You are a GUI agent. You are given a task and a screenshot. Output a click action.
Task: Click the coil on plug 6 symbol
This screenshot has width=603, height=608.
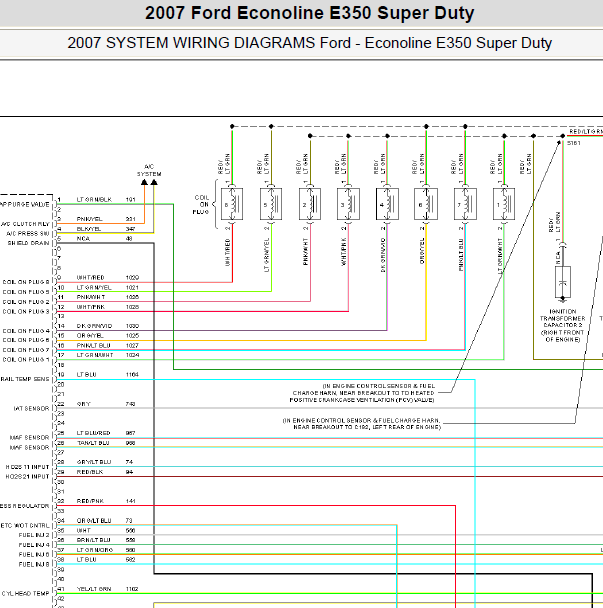click(426, 204)
